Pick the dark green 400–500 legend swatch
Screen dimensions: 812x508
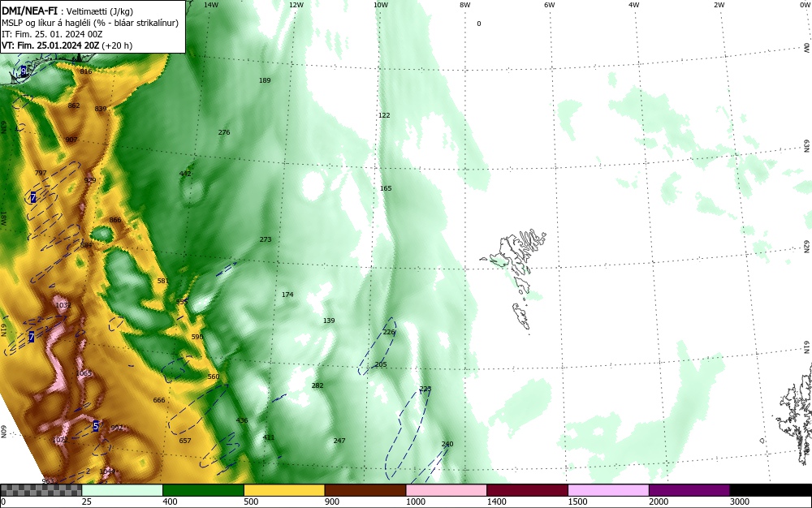pos(203,490)
